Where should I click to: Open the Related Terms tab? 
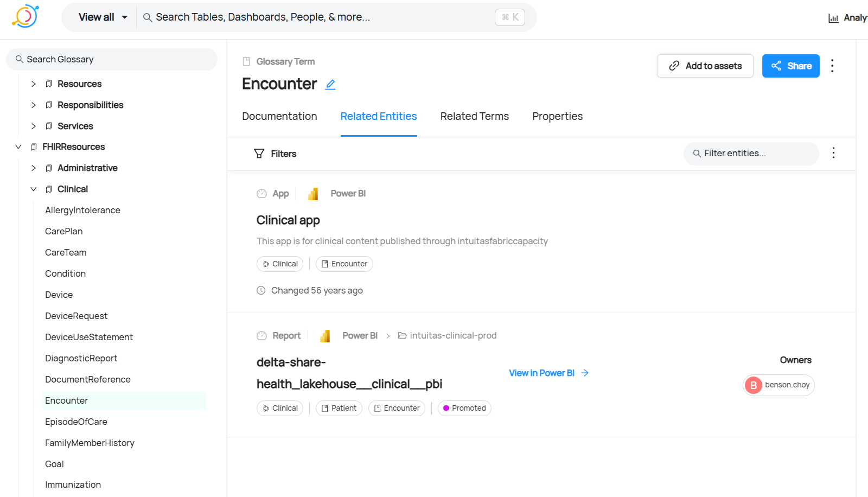[474, 117]
